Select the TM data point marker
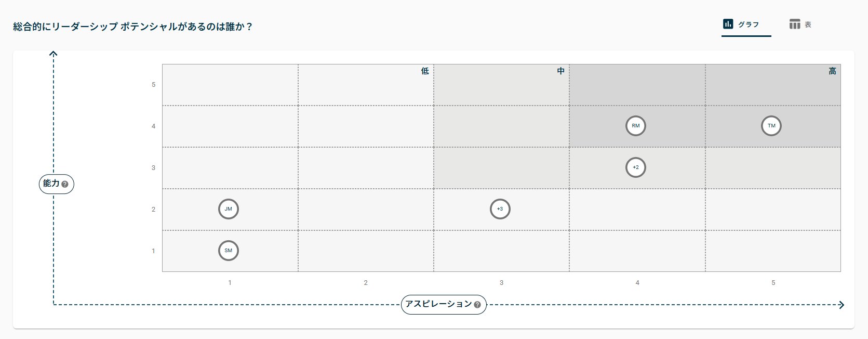Viewport: 868px width, 339px height. pyautogui.click(x=772, y=126)
